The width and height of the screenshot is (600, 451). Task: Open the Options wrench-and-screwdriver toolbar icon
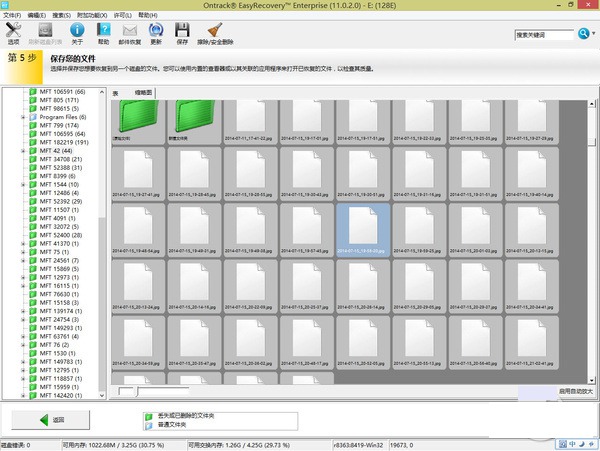point(13,30)
